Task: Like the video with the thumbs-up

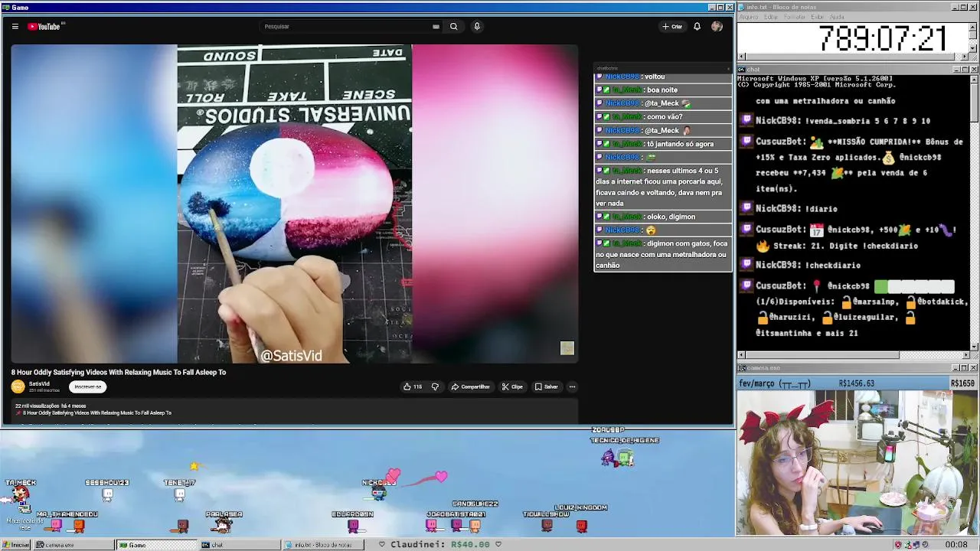Action: point(412,386)
